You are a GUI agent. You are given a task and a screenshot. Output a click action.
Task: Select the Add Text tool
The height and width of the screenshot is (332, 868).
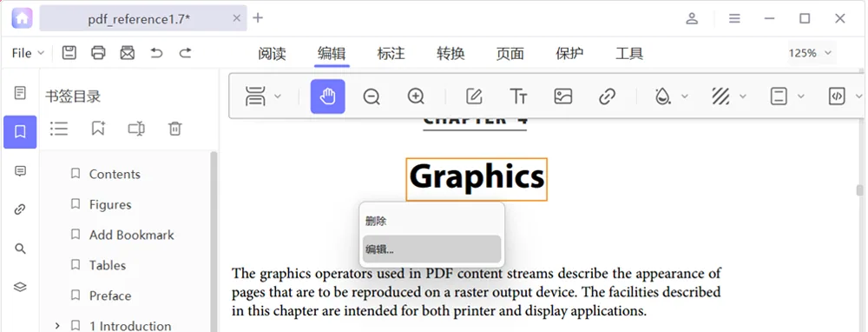[x=518, y=96]
